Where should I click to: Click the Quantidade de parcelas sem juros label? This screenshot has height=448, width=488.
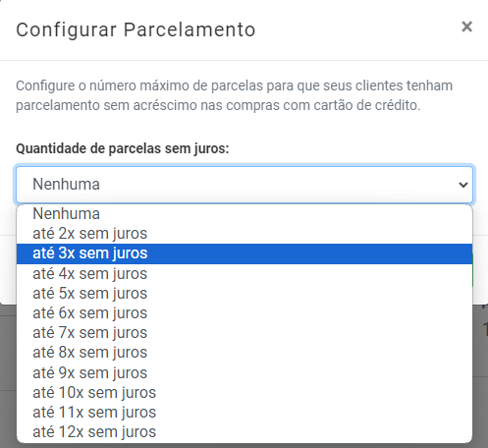click(123, 148)
